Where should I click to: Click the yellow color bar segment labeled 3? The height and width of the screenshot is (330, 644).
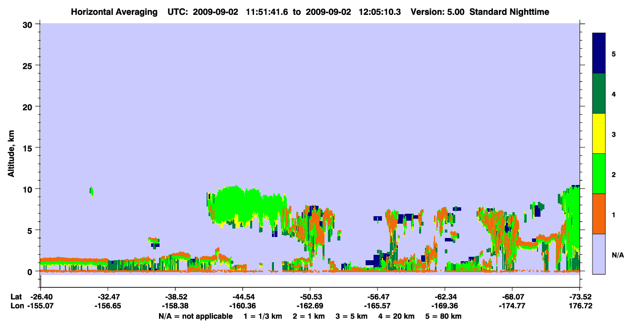599,134
